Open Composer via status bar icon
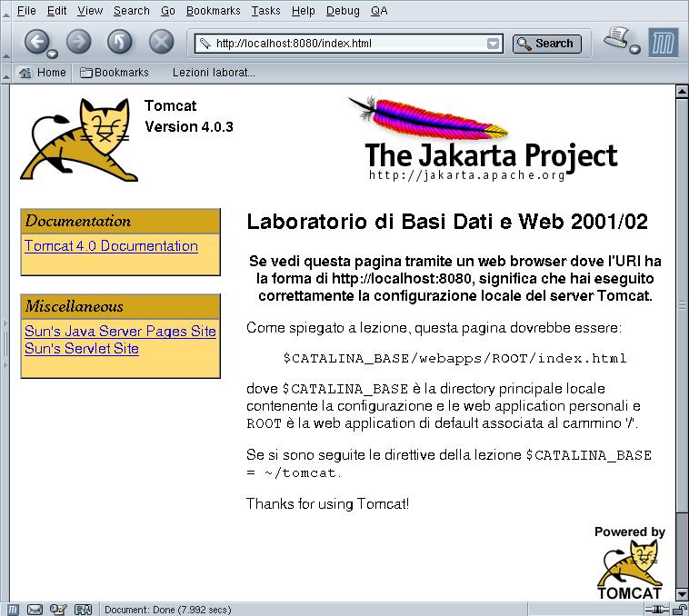The width and height of the screenshot is (689, 616). point(57,610)
